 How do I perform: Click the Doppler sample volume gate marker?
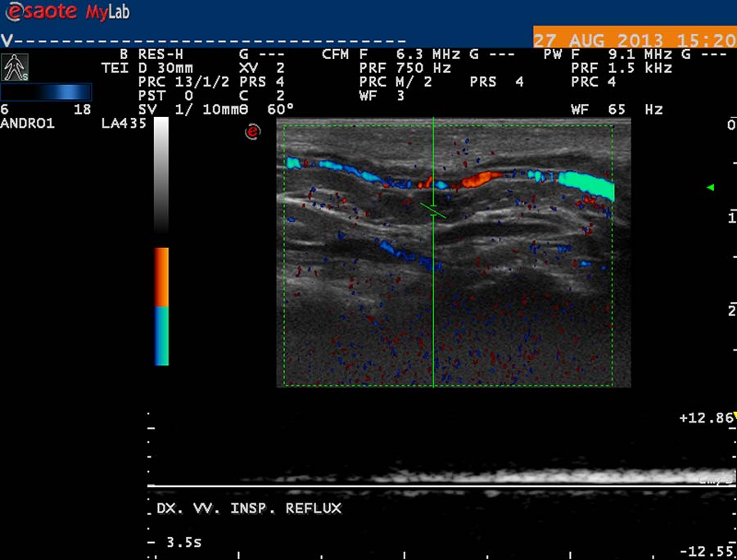click(x=433, y=210)
